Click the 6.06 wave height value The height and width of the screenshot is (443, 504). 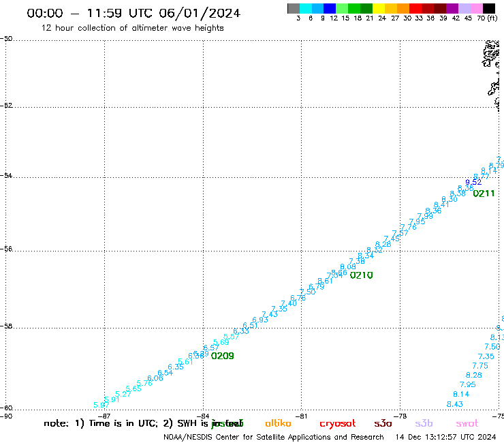click(x=155, y=378)
